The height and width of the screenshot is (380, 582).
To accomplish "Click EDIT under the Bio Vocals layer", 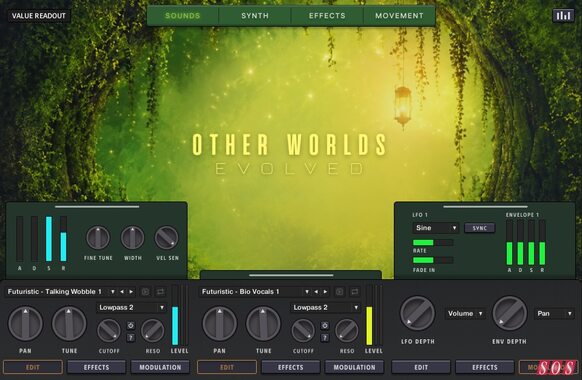I will (227, 367).
